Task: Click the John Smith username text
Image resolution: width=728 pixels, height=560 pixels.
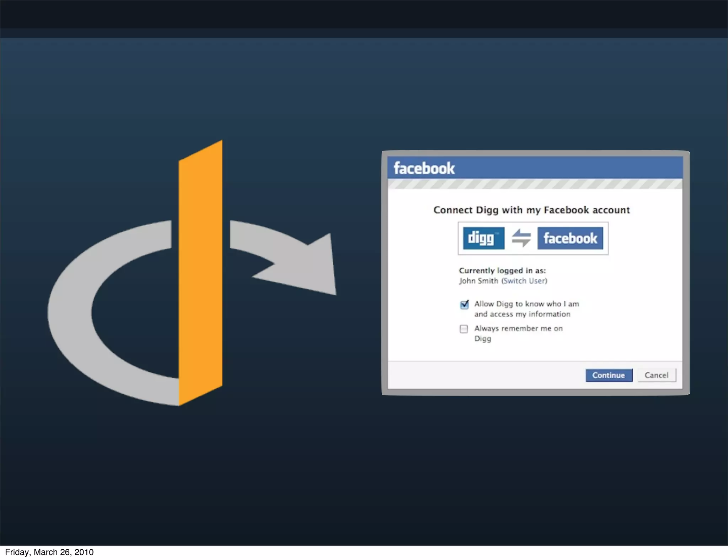Action: pyautogui.click(x=478, y=281)
